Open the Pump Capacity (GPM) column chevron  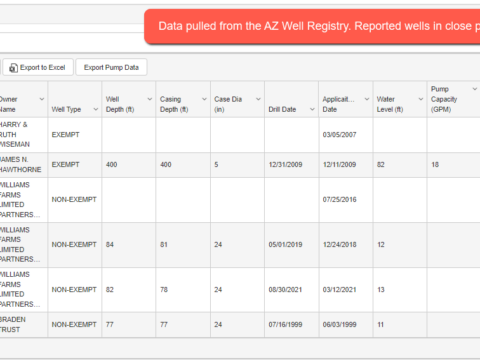coord(475,89)
